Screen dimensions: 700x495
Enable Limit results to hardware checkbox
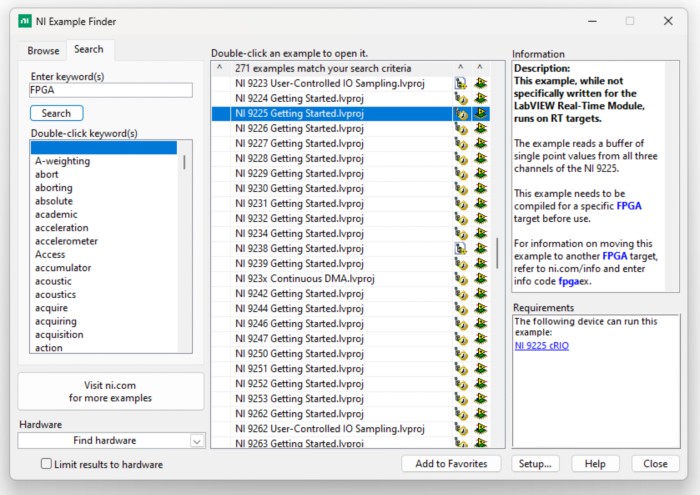tap(46, 464)
